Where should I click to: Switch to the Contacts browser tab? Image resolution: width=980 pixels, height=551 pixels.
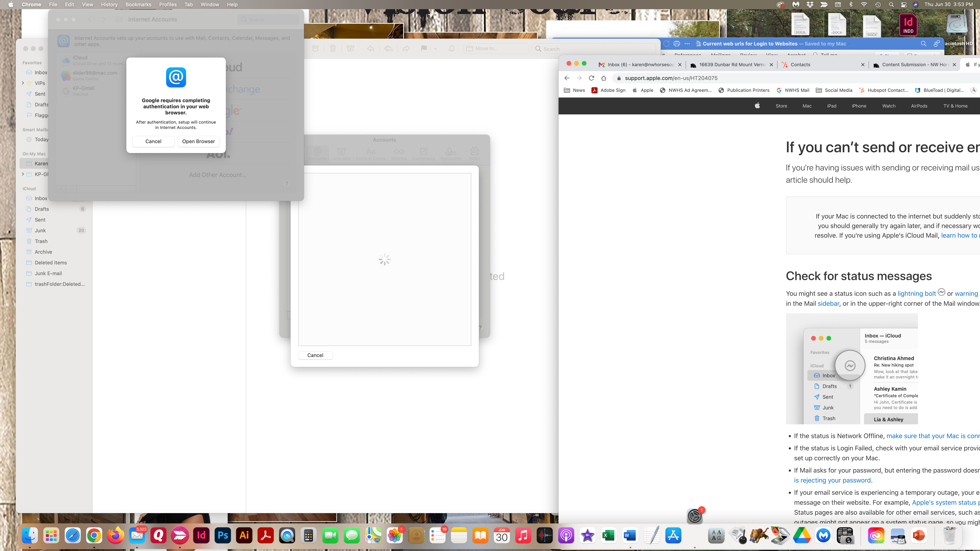pos(800,65)
